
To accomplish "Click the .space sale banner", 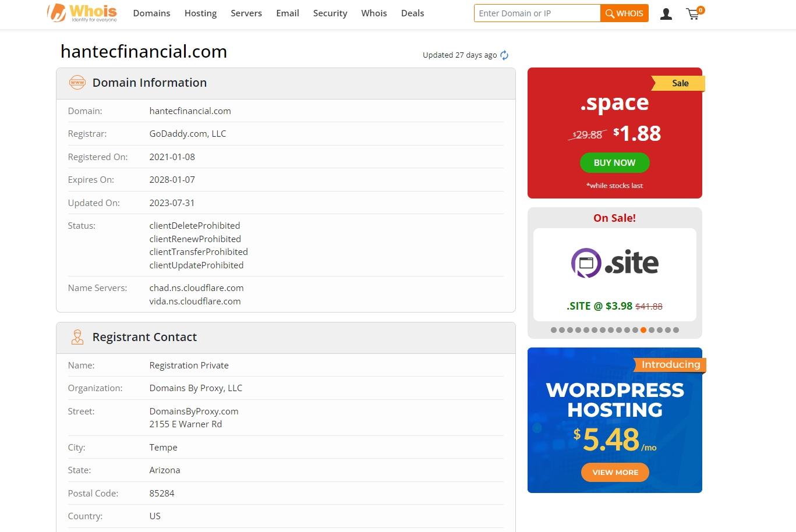I will (615, 133).
